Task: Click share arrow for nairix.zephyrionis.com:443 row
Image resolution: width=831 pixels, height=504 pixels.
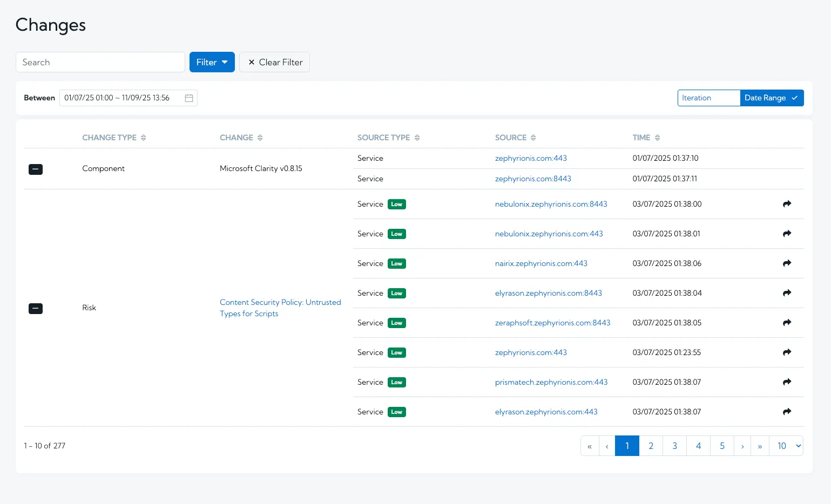Action: click(787, 263)
